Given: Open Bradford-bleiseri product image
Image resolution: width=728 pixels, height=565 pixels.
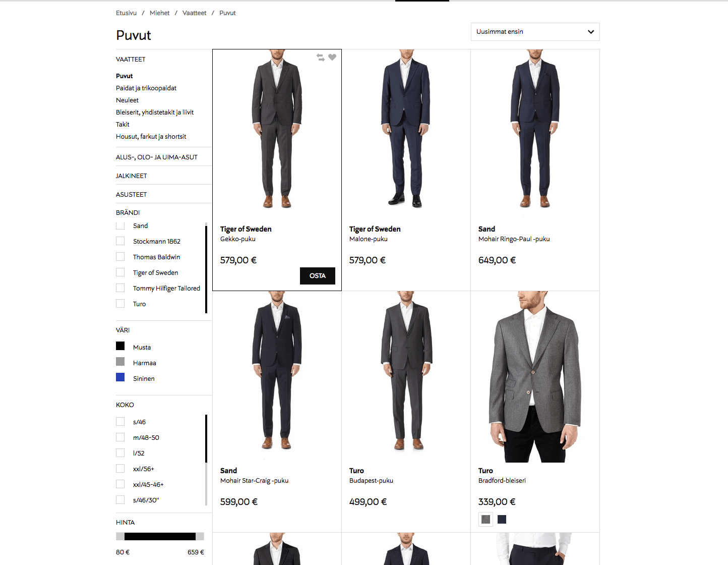Looking at the screenshot, I should point(535,377).
